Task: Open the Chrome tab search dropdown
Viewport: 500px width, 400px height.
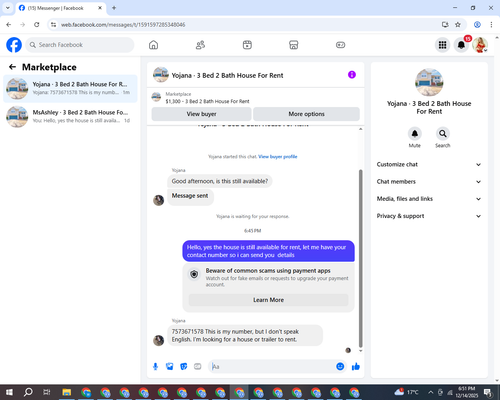Action: [8, 8]
